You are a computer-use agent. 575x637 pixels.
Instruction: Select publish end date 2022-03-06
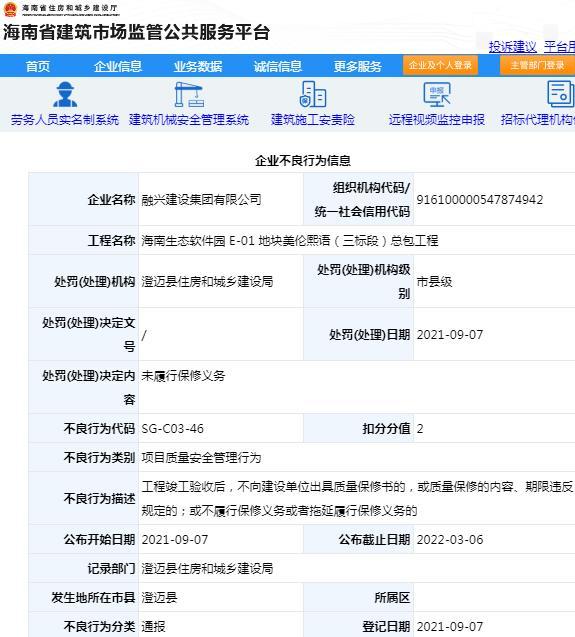(450, 540)
